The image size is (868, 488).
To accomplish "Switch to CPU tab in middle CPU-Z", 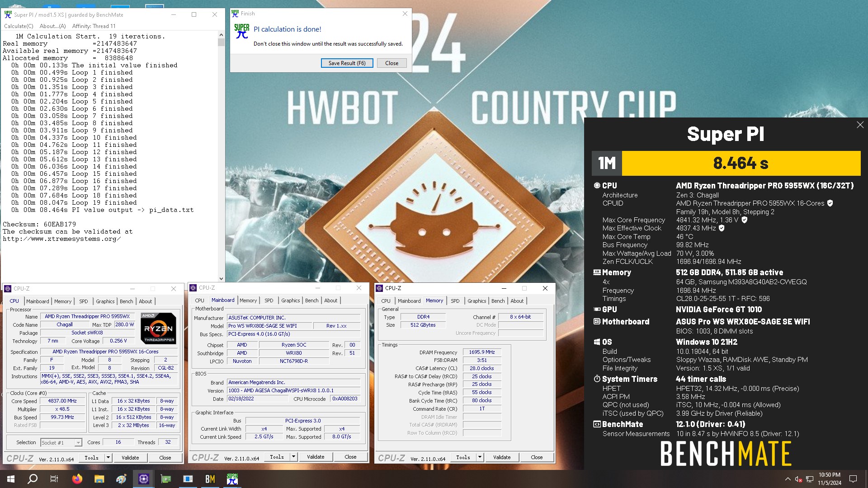I will 199,300.
